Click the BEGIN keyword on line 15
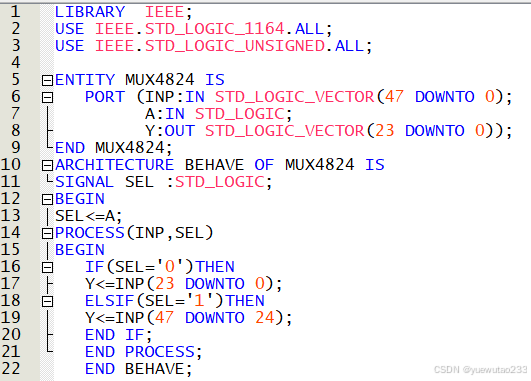 [x=80, y=250]
